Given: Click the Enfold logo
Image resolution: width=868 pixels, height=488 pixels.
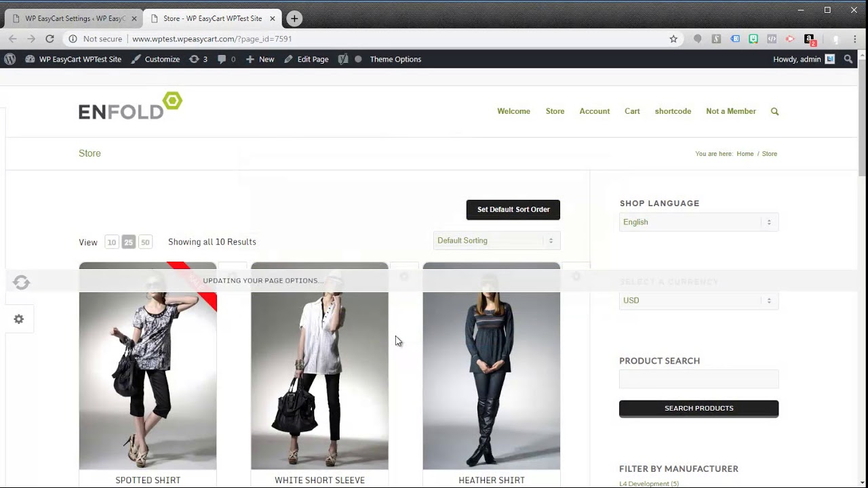Looking at the screenshot, I should pyautogui.click(x=130, y=106).
